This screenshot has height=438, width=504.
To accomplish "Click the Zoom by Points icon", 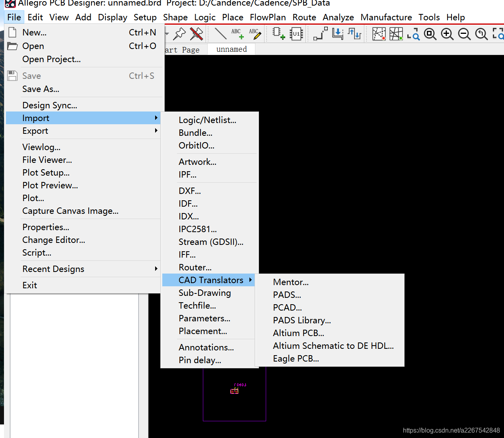I will (413, 34).
